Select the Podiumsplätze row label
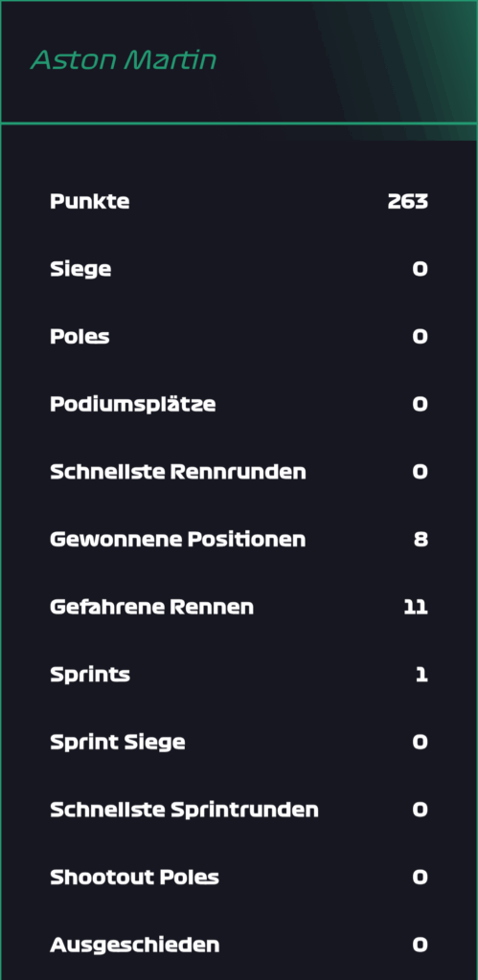 click(x=133, y=405)
